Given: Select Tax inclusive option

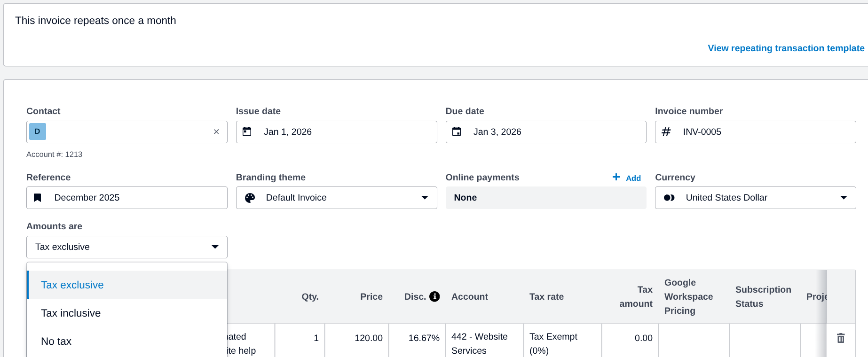Looking at the screenshot, I should 127,313.
